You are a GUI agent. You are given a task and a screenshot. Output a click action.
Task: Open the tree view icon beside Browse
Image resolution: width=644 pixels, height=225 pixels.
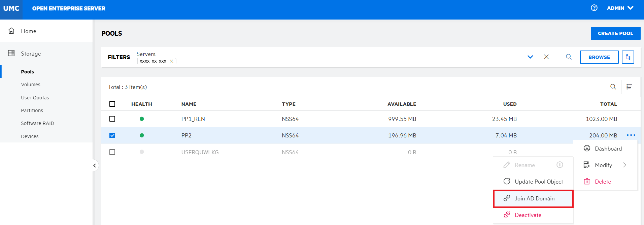coord(628,57)
